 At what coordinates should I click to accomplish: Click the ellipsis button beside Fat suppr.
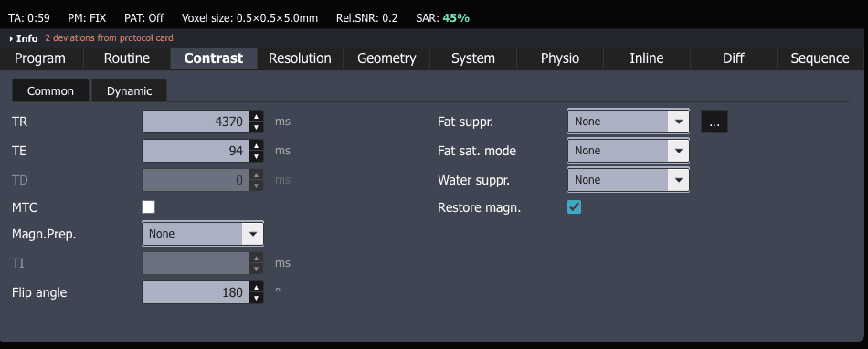(715, 122)
